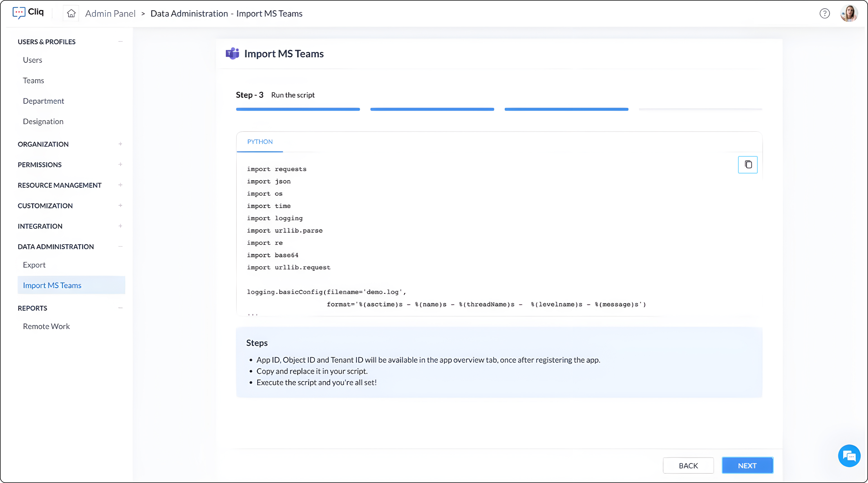Collapse the Reports section

120,308
